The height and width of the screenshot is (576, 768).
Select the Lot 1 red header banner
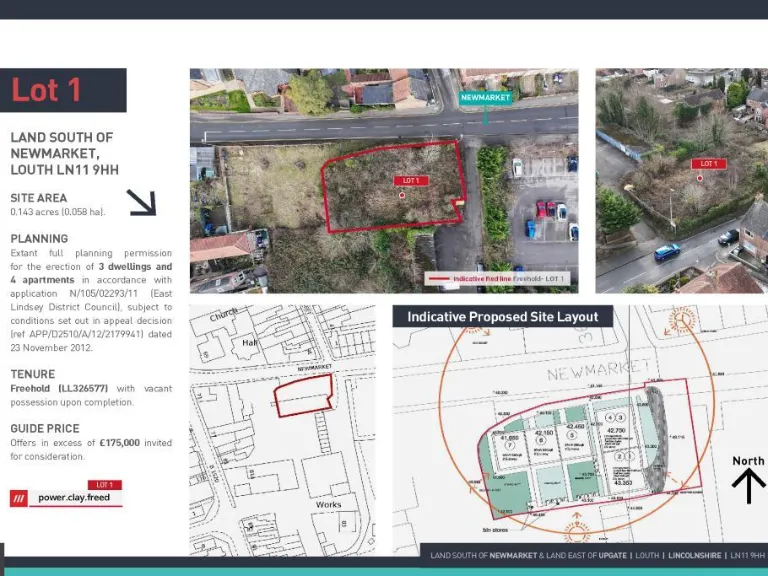[63, 90]
